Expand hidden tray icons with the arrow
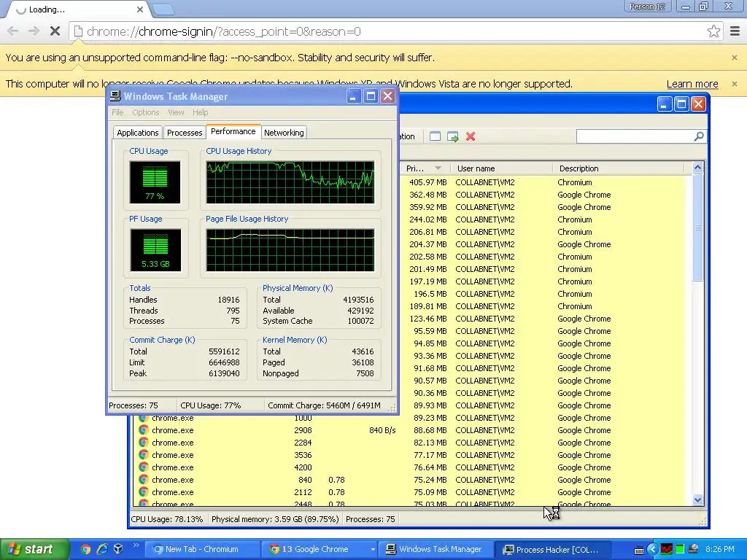The image size is (747, 560). (653, 549)
